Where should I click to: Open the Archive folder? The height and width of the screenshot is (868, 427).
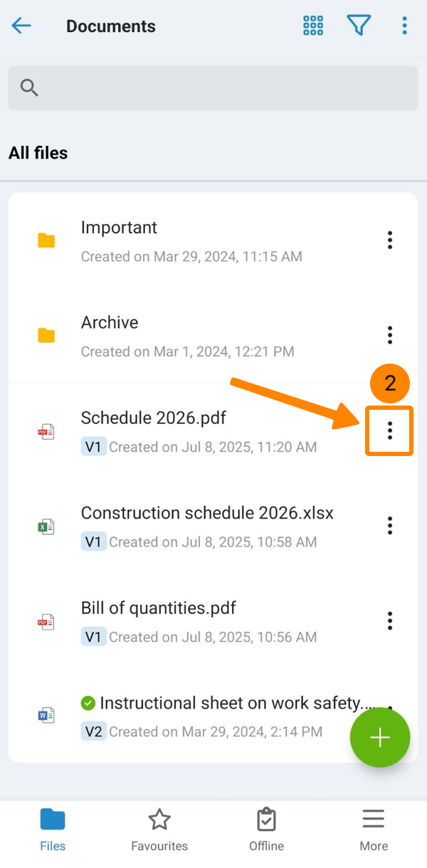pos(110,323)
